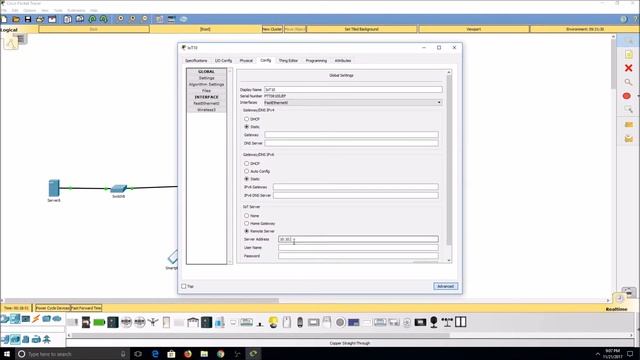Viewport: 640px width, 360px height.
Task: Select the webcam device in the palette
Action: (434, 322)
